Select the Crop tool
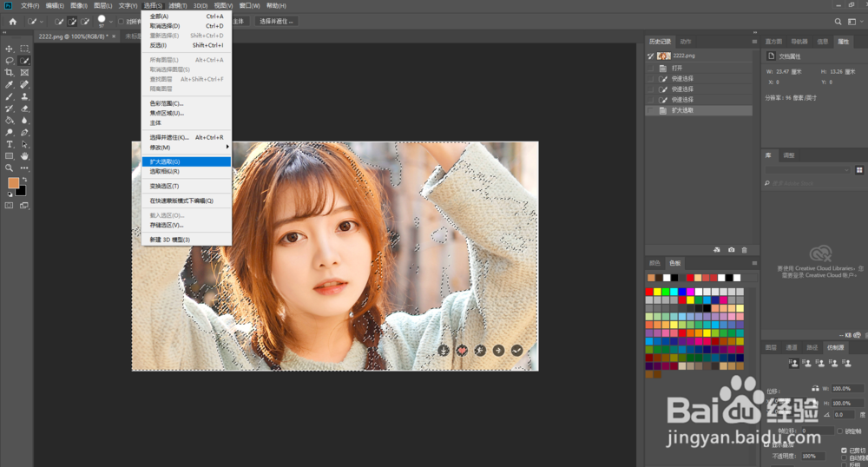The width and height of the screenshot is (868, 467). click(x=10, y=73)
